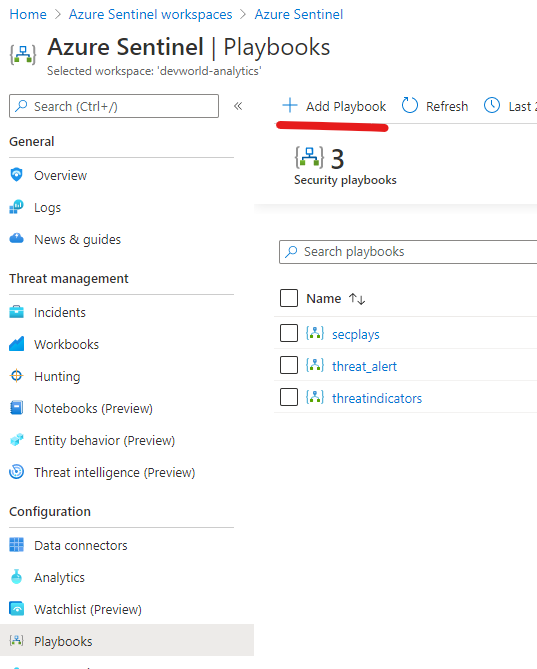Click Add Playbook button
Image resolution: width=537 pixels, height=669 pixels.
click(x=334, y=106)
